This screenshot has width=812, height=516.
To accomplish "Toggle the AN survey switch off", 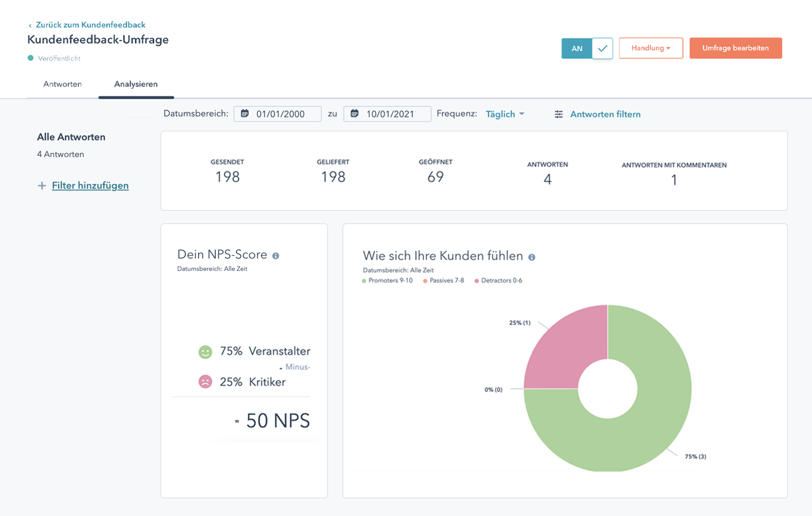I will click(x=587, y=48).
